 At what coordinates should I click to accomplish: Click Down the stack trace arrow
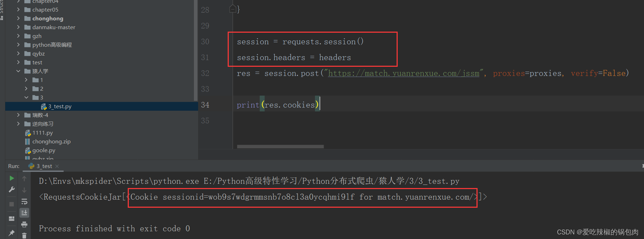coord(24,190)
